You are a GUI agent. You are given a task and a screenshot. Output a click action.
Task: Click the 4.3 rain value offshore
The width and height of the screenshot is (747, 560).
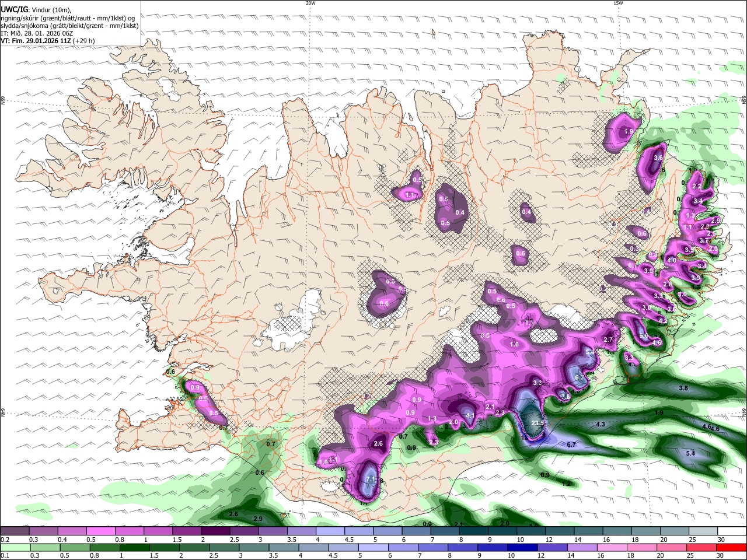coord(601,424)
